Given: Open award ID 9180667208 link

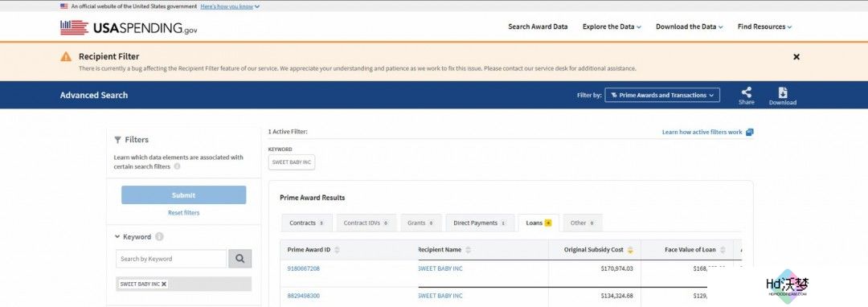Looking at the screenshot, I should coord(303,269).
